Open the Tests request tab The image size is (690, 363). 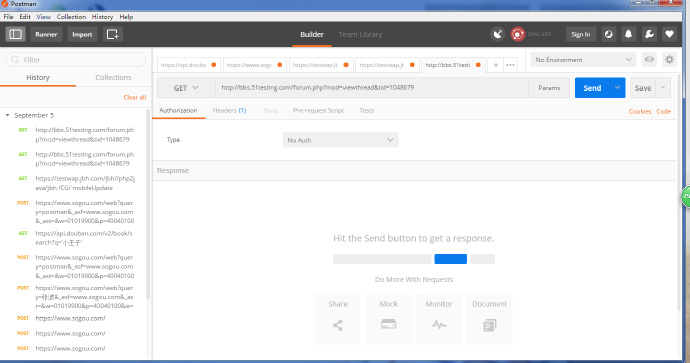[366, 110]
